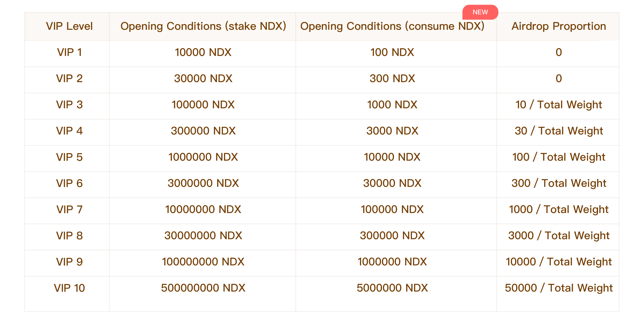Image resolution: width=644 pixels, height=315 pixels.
Task: Click the 10000 NDX stake value for VIP 1
Action: [x=203, y=52]
